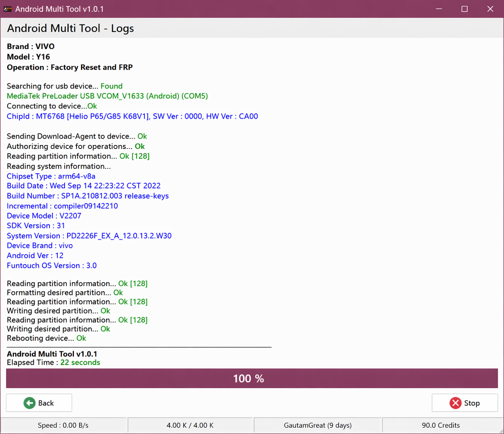Viewport: 504px width, 434px height.
Task: Click the 4.00 K / 4.00 K status
Action: click(x=190, y=425)
